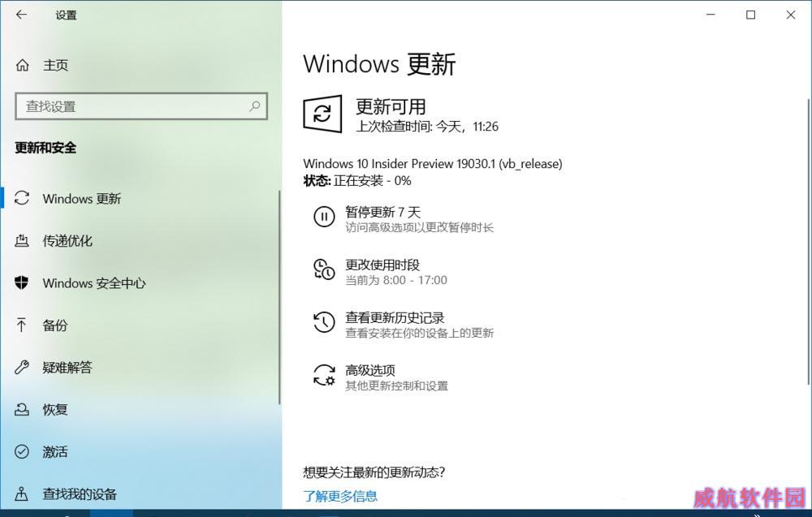Go to Windows 安全中心 page
The width and height of the screenshot is (812, 517).
[x=94, y=283]
